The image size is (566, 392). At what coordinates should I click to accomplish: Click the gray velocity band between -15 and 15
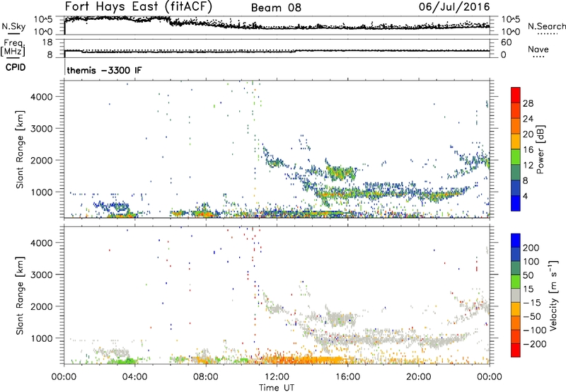point(516,295)
